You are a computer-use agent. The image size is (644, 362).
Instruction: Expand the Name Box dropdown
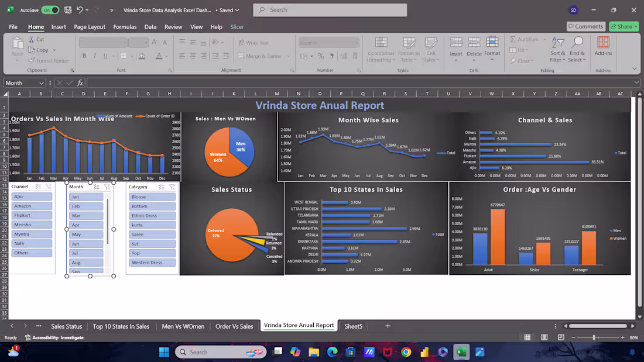(40, 82)
